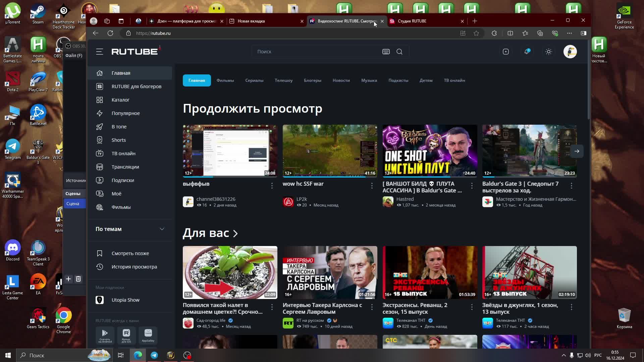The image size is (644, 362).
Task: Click the RUTUBE logo to go home
Action: 135,51
